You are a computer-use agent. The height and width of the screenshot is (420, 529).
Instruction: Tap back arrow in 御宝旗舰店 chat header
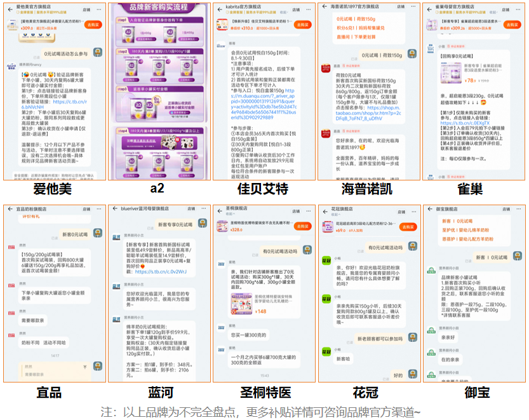(x=427, y=210)
